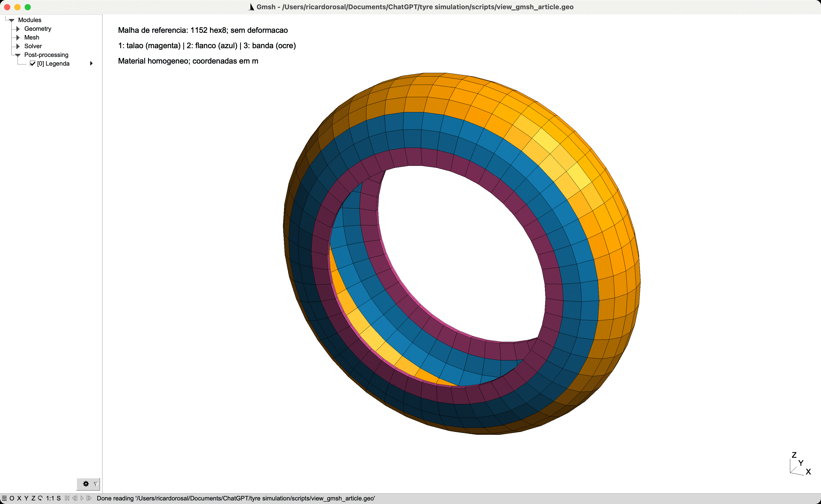
Task: Step backward one animation frame
Action: [x=75, y=498]
